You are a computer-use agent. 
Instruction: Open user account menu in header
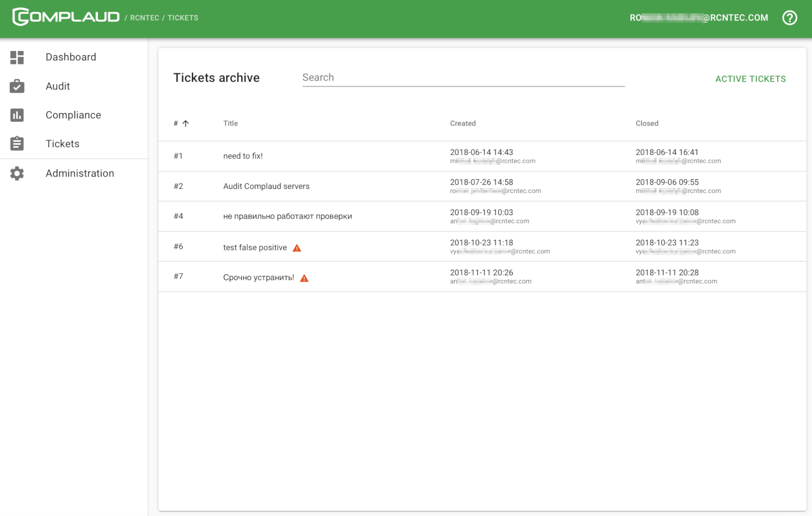[x=698, y=18]
